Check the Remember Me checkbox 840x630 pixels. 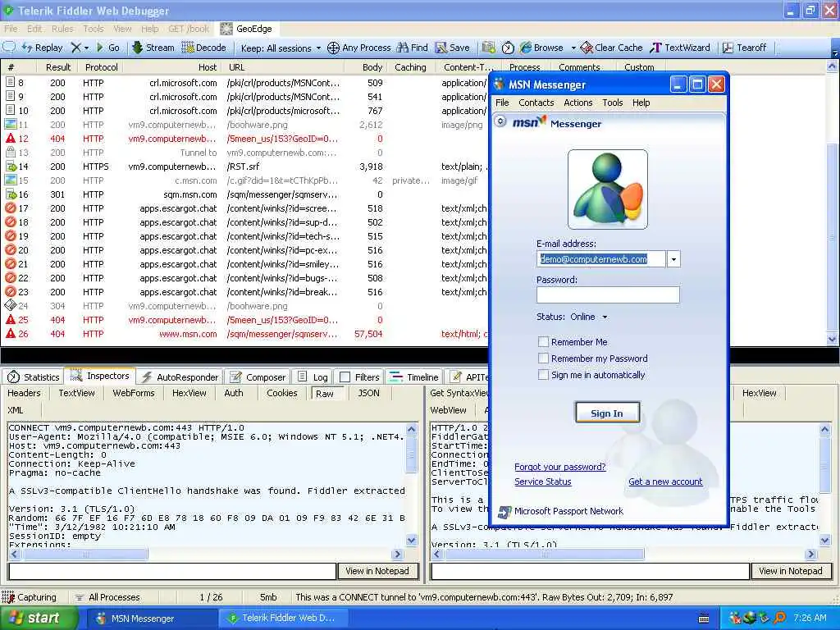coord(543,342)
